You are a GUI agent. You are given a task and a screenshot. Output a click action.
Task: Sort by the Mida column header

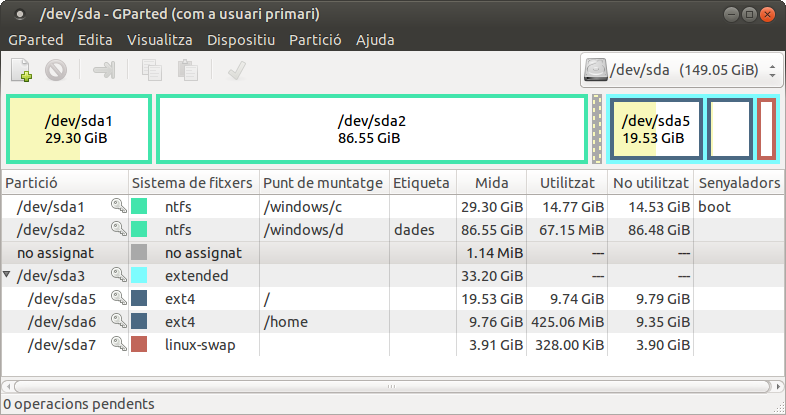pos(491,183)
